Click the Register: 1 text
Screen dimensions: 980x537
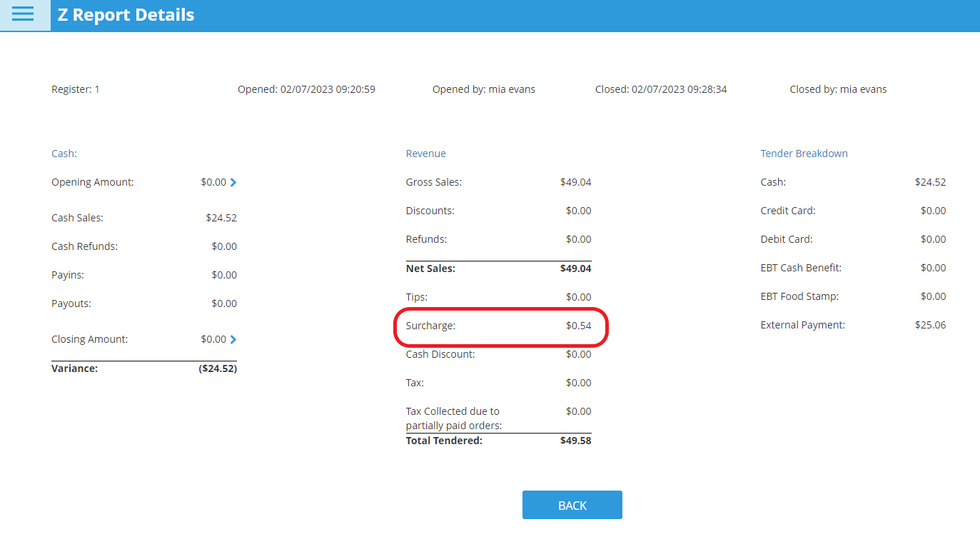coord(76,89)
